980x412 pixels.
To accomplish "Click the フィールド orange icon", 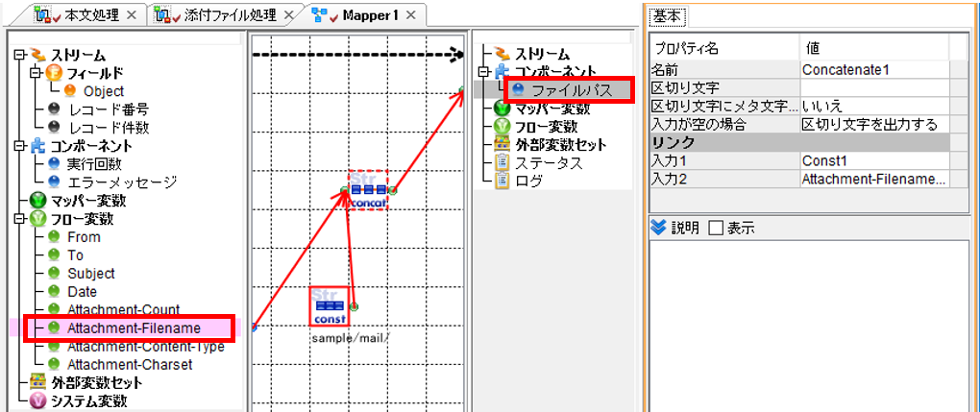I will (x=53, y=73).
